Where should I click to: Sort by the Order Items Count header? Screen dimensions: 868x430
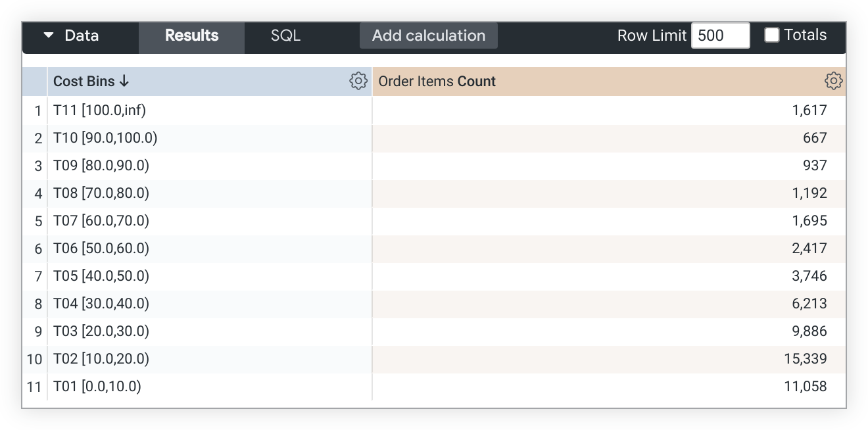coord(437,82)
